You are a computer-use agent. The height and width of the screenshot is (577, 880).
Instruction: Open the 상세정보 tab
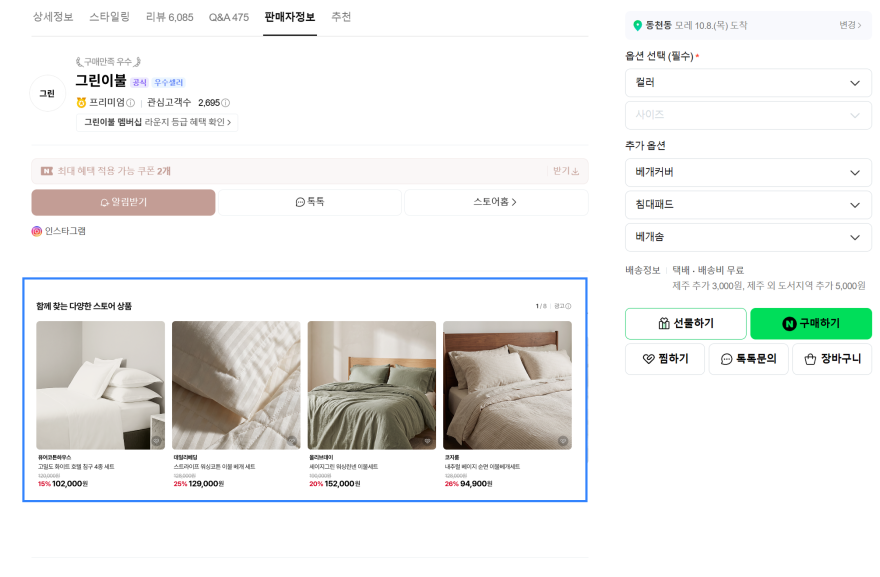click(x=53, y=17)
